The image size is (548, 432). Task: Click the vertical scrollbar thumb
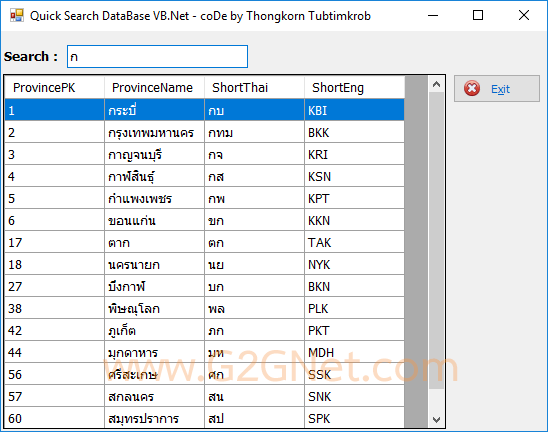[x=436, y=240]
